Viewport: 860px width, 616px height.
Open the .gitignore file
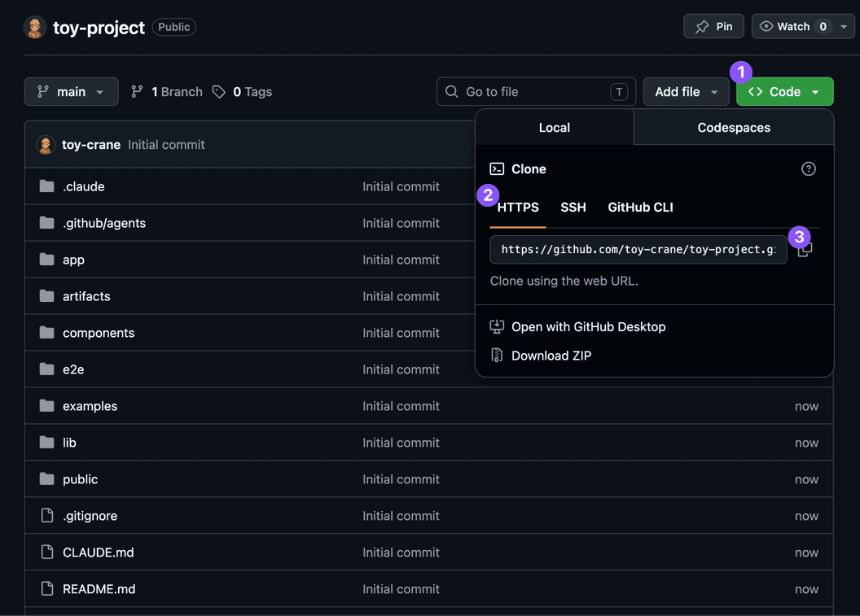coord(90,516)
